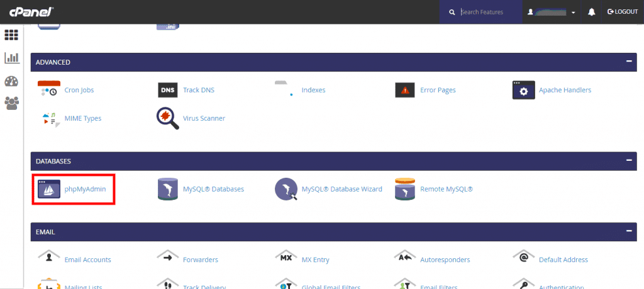Click the Error Pages warning icon

pos(404,90)
